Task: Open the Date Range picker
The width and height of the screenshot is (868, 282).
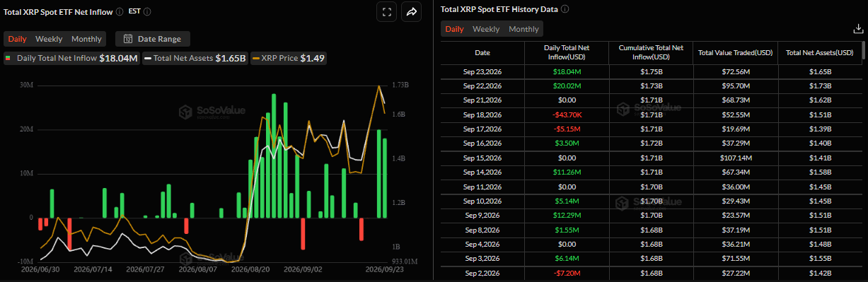Action: pos(152,39)
